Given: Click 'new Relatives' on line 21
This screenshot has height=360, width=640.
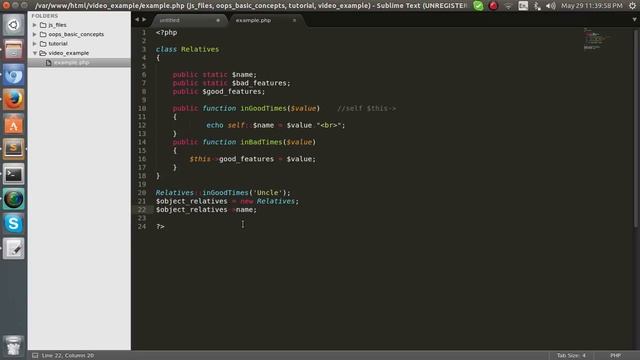Looking at the screenshot, I should pyautogui.click(x=267, y=201).
